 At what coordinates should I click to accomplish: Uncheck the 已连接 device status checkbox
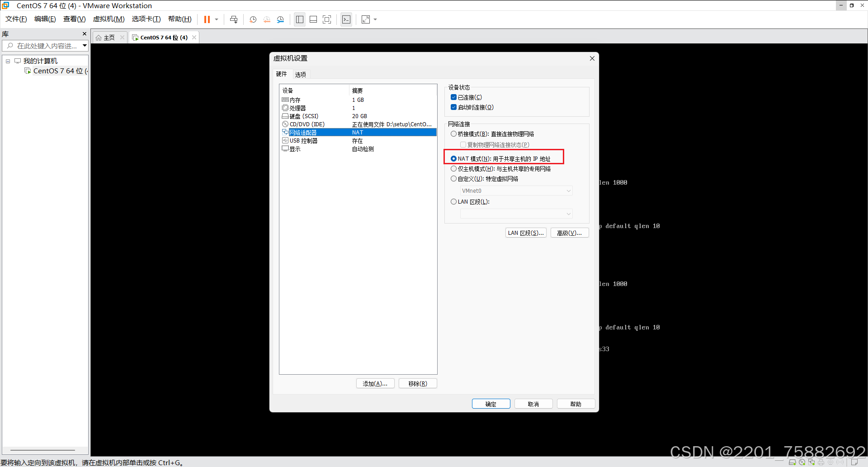453,97
